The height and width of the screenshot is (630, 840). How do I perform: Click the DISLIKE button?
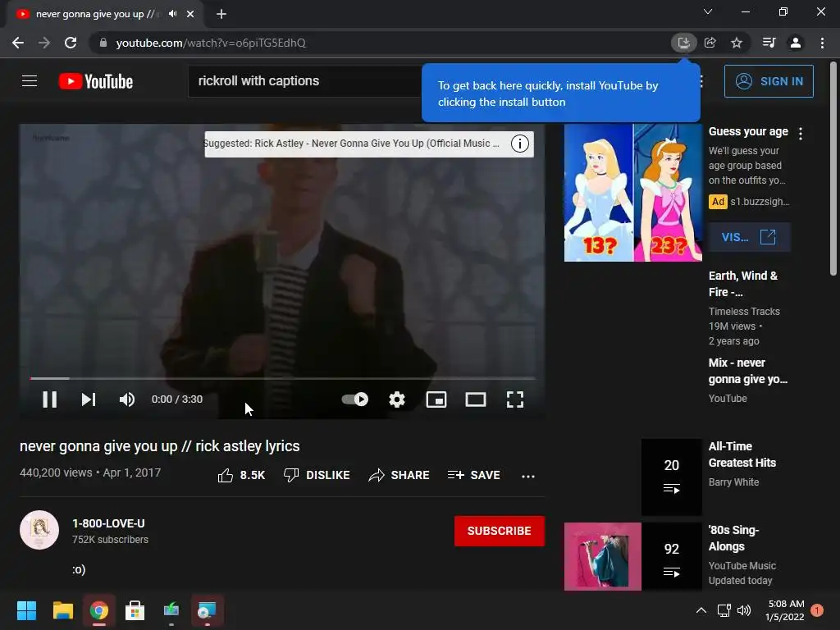317,475
